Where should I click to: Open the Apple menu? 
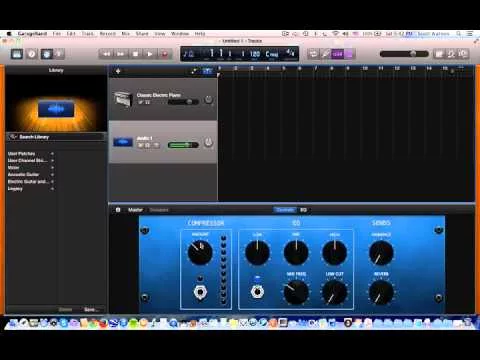tap(9, 34)
